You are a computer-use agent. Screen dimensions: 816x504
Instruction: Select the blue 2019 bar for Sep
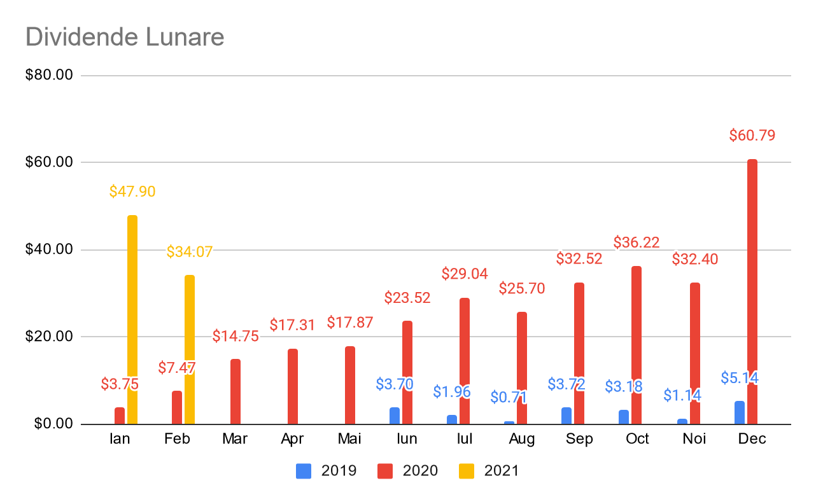(566, 416)
